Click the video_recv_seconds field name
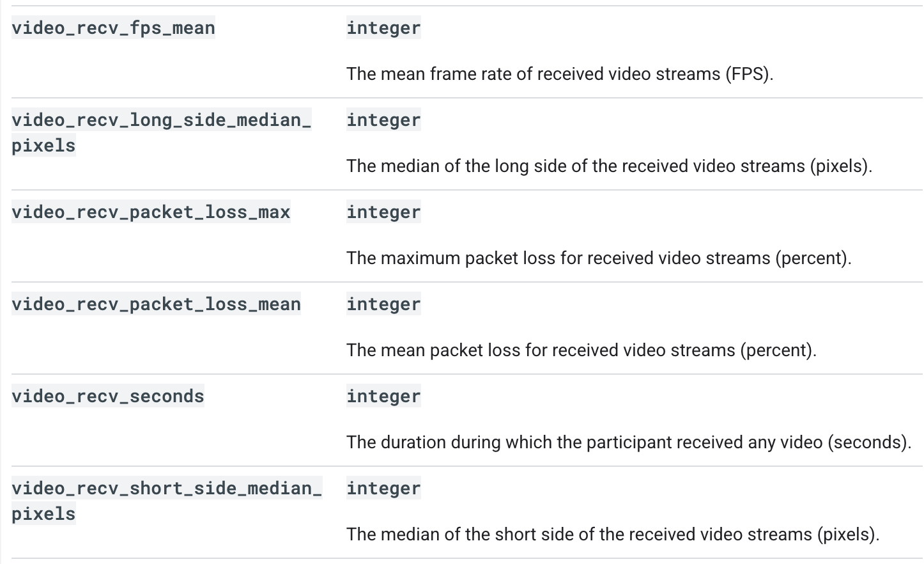Viewport: 924px width, 564px height. point(108,396)
